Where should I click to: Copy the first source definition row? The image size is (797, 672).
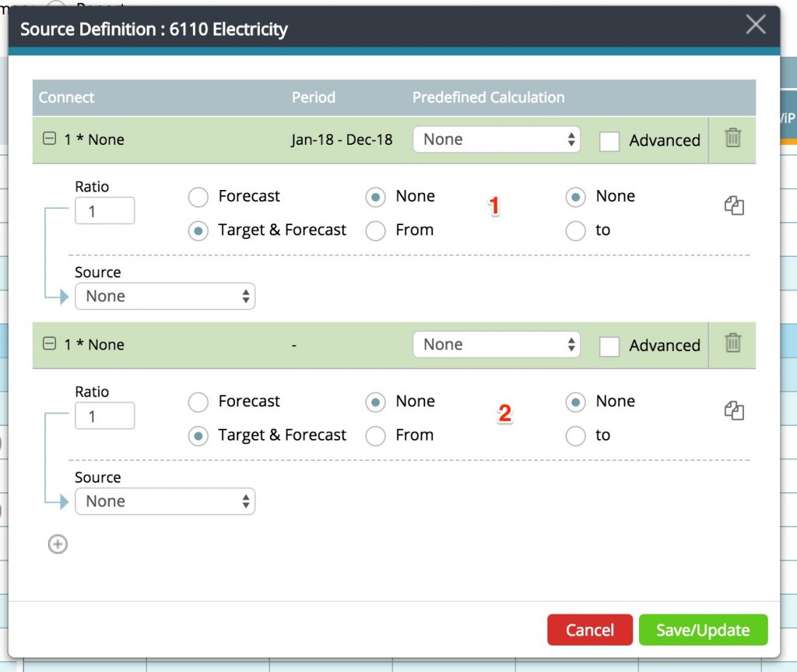point(734,206)
